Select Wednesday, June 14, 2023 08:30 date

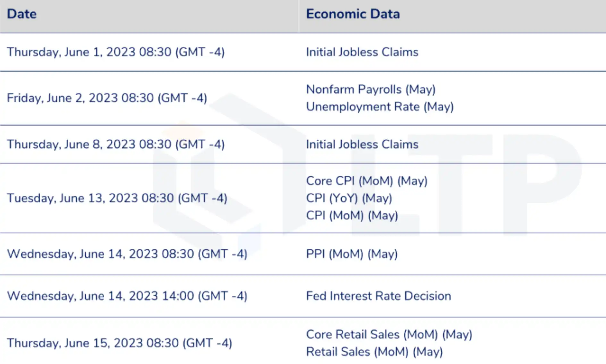pyautogui.click(x=127, y=254)
